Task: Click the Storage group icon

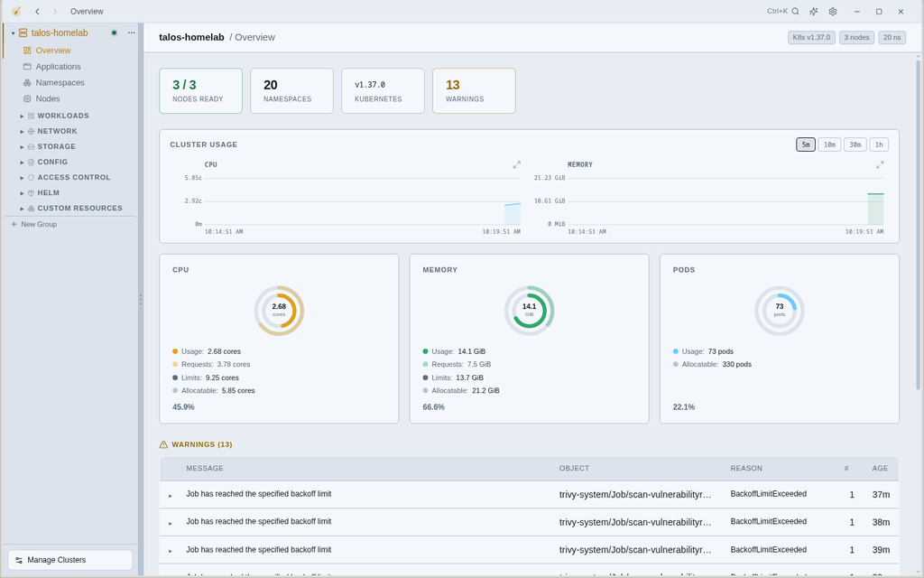Action: [x=32, y=146]
